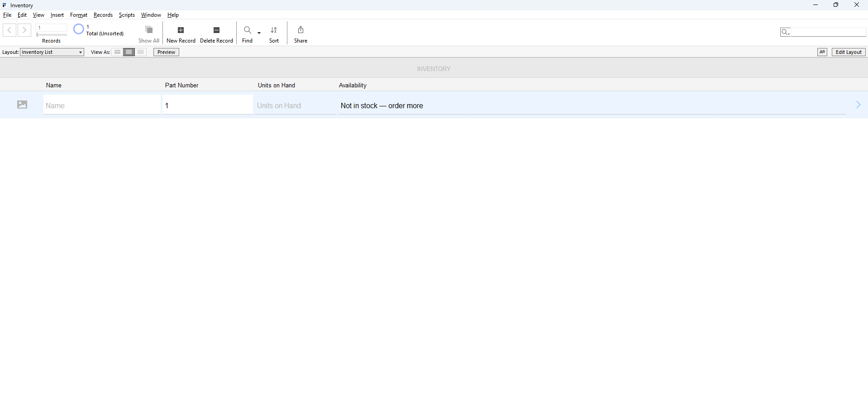The width and height of the screenshot is (868, 402).
Task: Open the Help menu
Action: tap(173, 15)
